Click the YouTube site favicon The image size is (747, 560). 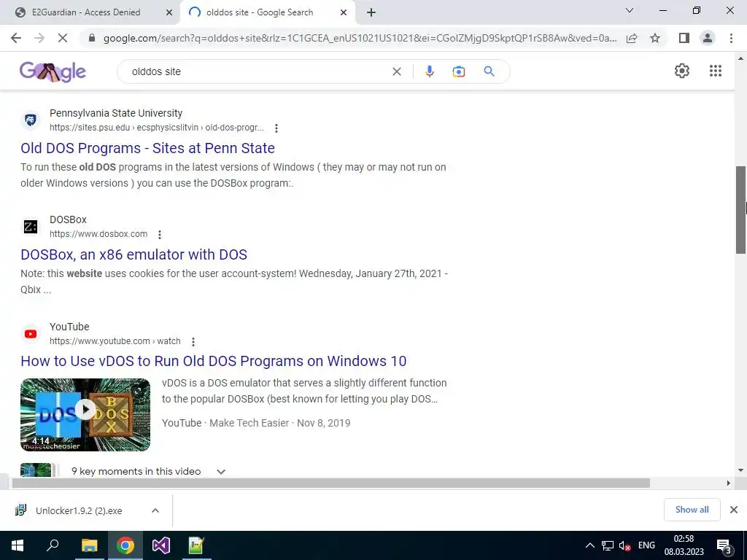[31, 333]
